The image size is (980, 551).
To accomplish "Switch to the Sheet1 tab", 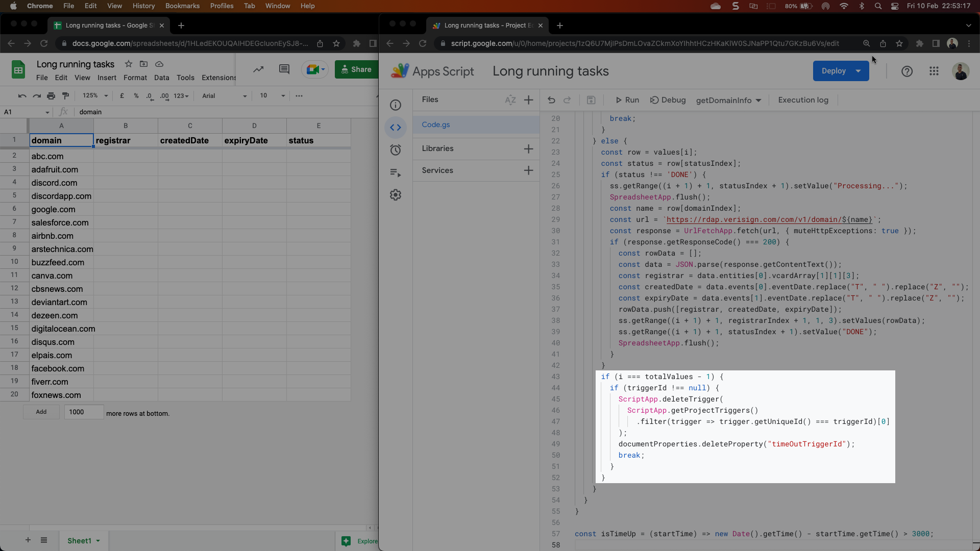I will pyautogui.click(x=80, y=541).
